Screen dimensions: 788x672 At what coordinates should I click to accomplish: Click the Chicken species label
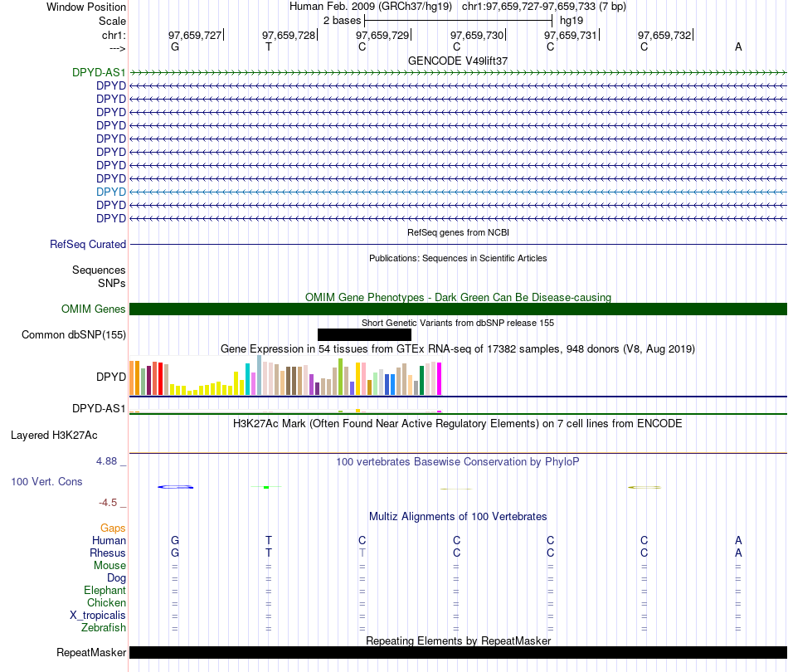pos(106,602)
